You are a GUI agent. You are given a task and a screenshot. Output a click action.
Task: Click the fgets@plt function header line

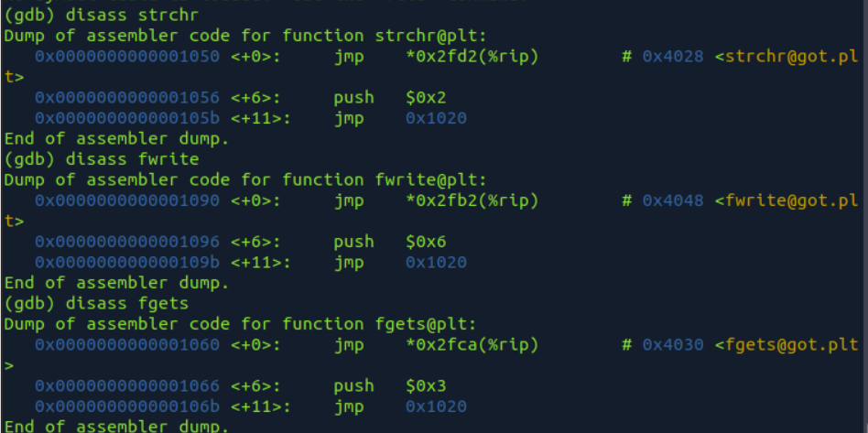[240, 324]
